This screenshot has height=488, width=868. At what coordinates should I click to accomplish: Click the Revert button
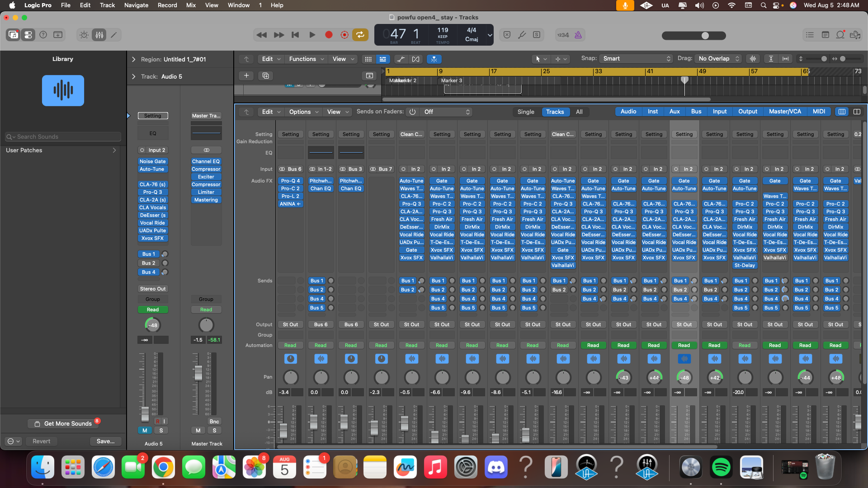tap(42, 441)
